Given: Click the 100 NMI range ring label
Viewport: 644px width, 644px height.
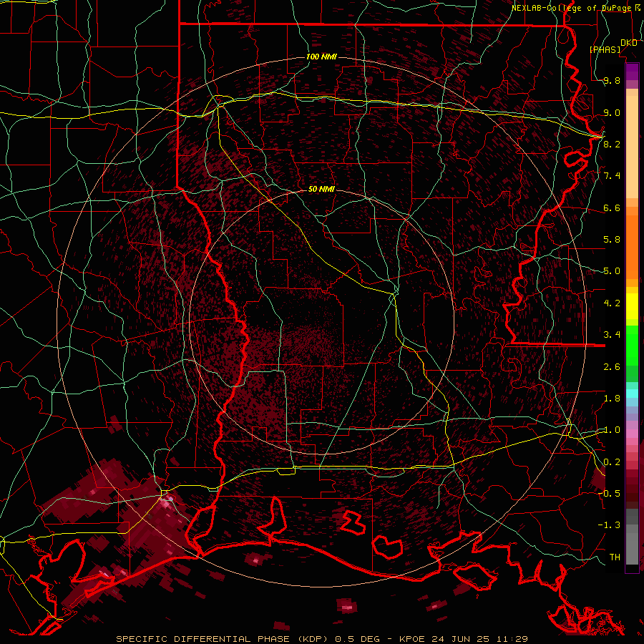Looking at the screenshot, I should click(x=321, y=57).
